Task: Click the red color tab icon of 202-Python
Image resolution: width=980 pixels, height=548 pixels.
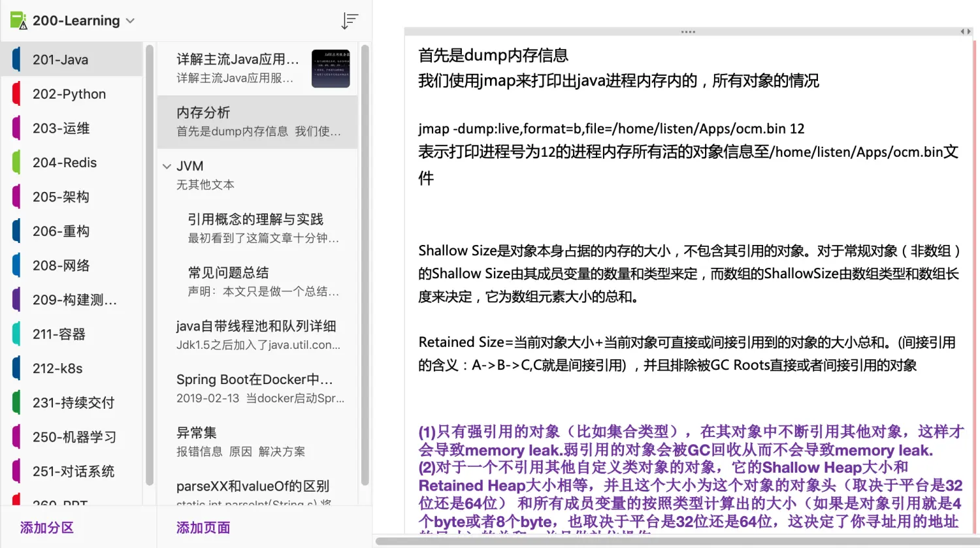Action: 16,94
